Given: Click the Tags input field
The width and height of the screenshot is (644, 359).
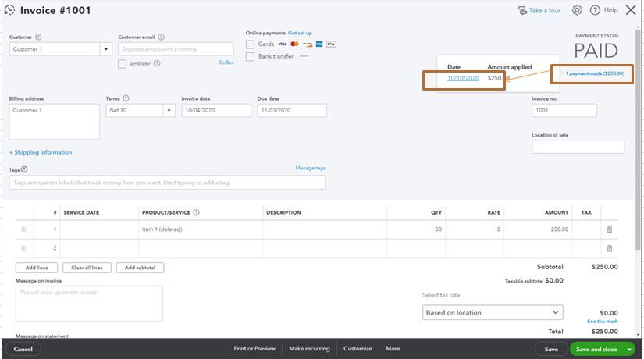Looking at the screenshot, I should [x=167, y=183].
